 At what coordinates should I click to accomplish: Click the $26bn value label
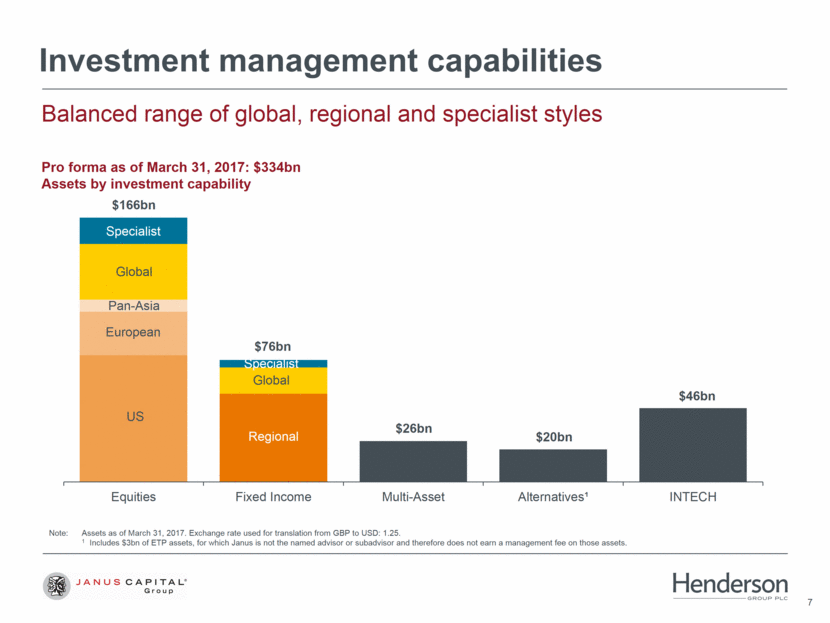click(413, 428)
